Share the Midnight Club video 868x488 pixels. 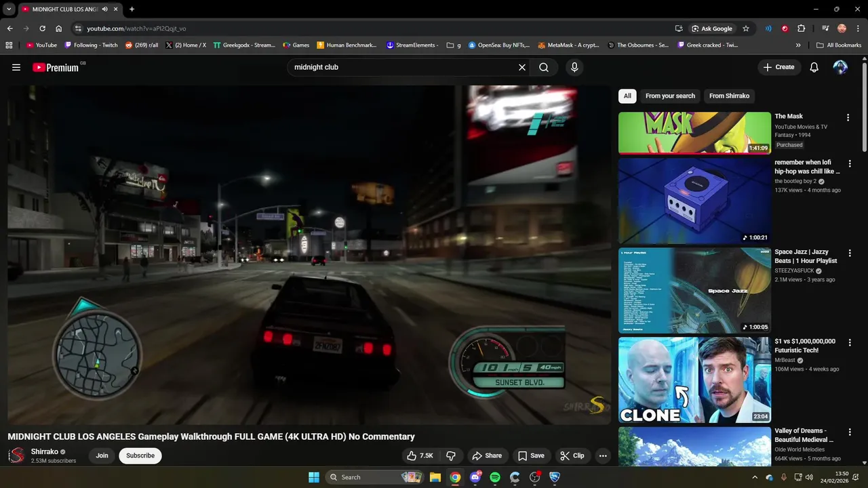click(x=487, y=455)
